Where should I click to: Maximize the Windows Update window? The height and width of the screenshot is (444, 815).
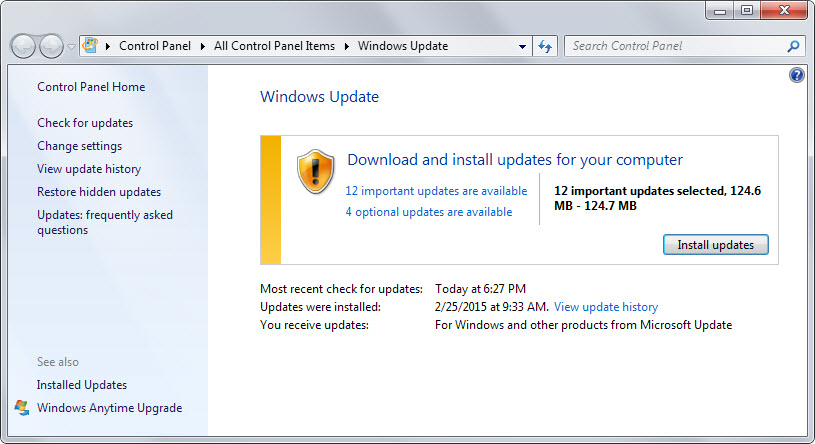coord(747,10)
